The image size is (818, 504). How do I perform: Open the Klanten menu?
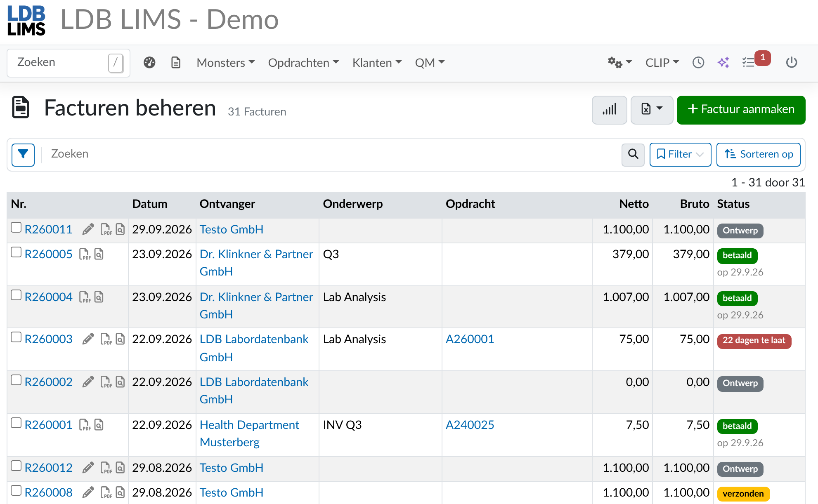click(x=377, y=63)
